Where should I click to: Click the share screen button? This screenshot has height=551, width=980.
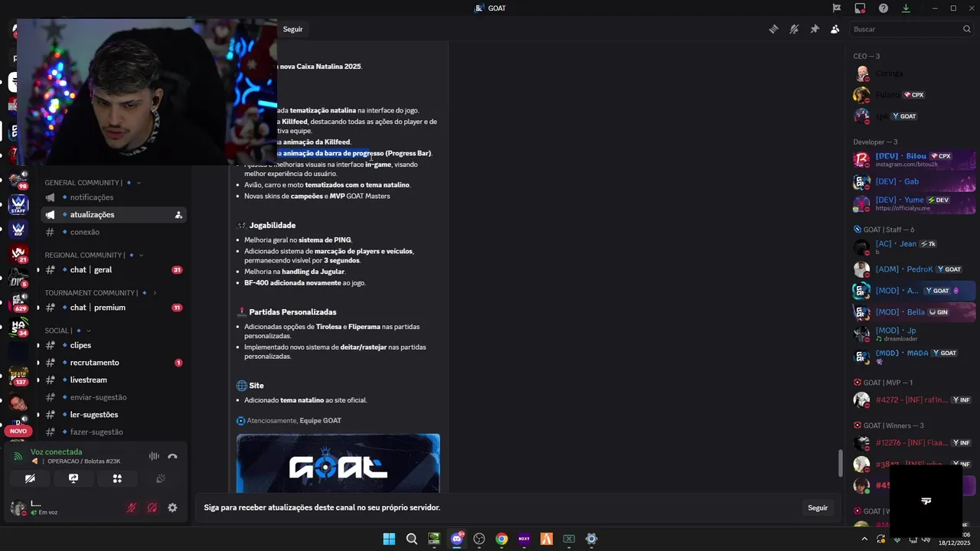click(x=73, y=478)
